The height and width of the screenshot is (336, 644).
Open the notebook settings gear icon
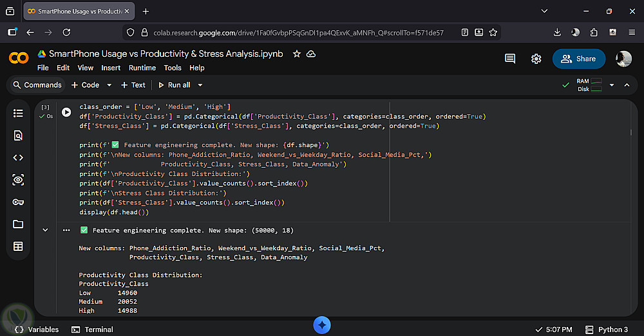[536, 59]
